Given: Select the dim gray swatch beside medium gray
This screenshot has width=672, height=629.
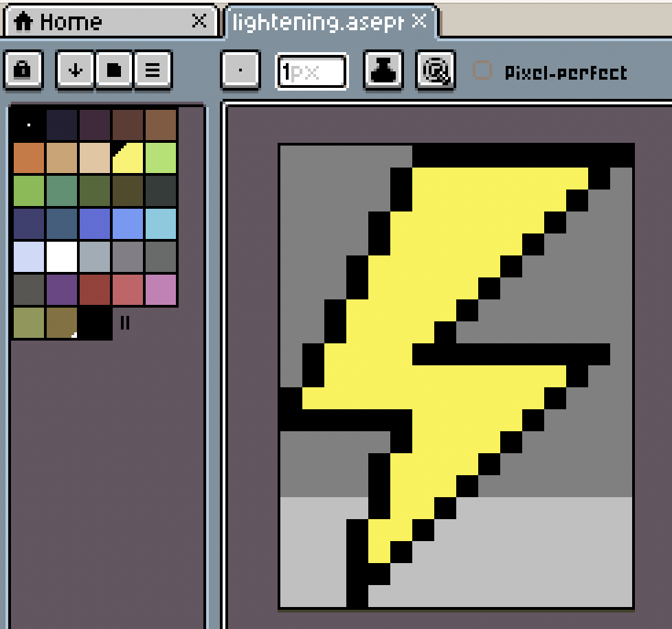Looking at the screenshot, I should [161, 257].
